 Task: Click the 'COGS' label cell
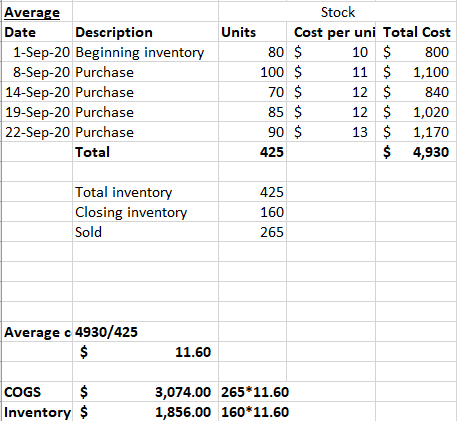click(x=37, y=392)
